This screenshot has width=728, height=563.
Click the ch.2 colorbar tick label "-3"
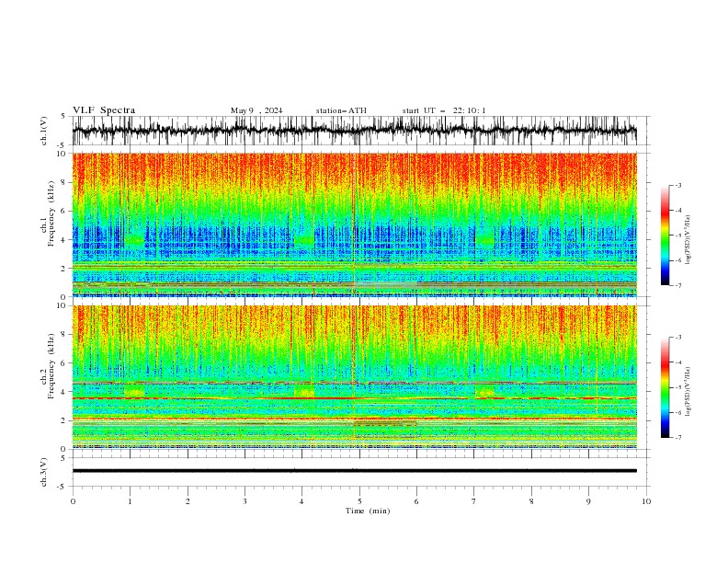click(677, 338)
